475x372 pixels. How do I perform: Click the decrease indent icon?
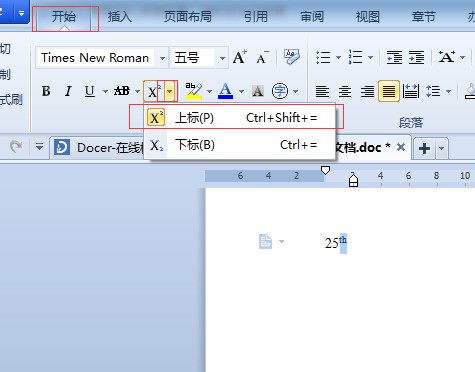(394, 57)
